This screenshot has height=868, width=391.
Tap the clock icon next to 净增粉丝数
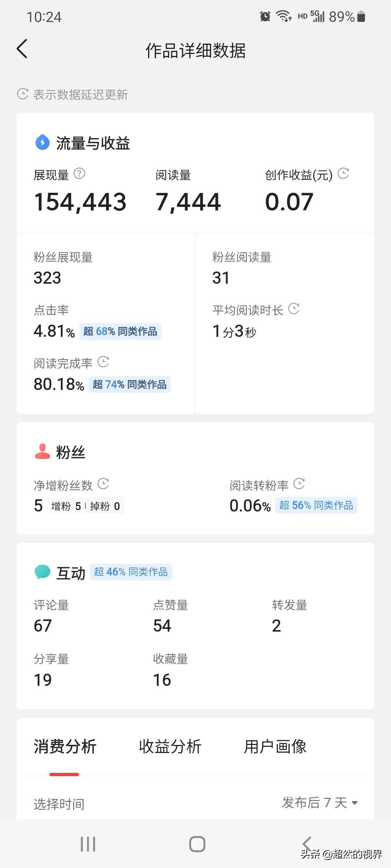pos(103,484)
